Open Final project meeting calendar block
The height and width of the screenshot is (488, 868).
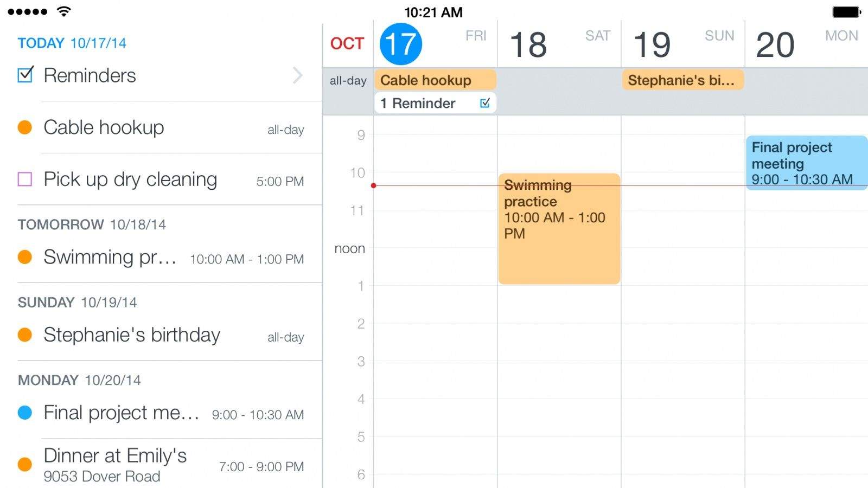pos(806,163)
